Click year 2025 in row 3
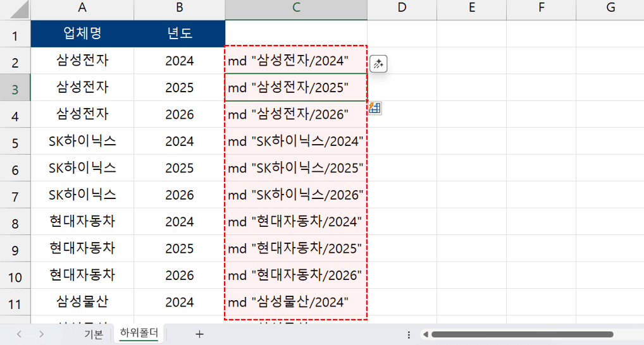This screenshot has width=644, height=345. click(x=179, y=87)
